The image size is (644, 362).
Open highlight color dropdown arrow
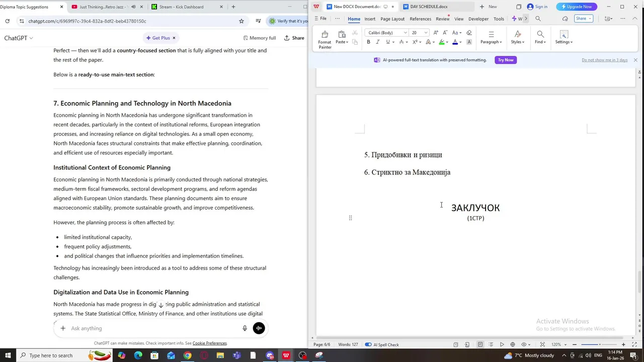[x=447, y=42]
